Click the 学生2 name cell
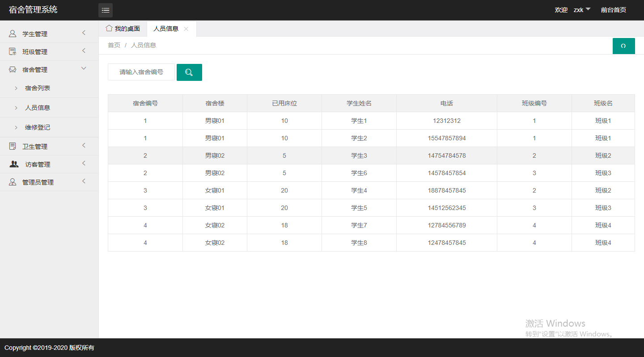 click(x=359, y=138)
